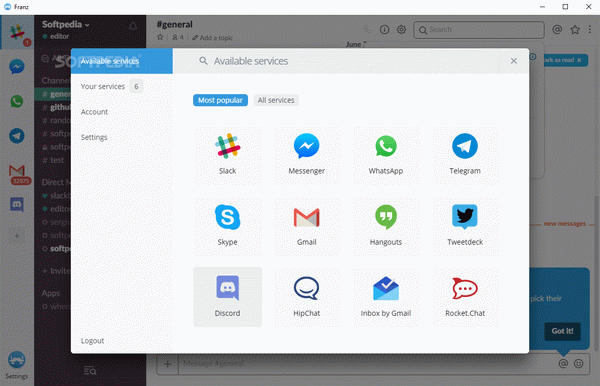Close the Available services dialog

point(514,61)
